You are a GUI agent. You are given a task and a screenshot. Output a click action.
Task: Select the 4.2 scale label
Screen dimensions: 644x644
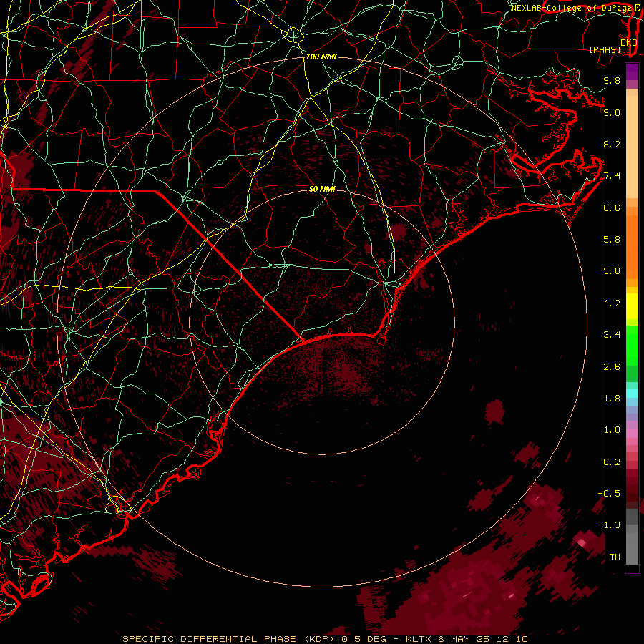612,303
